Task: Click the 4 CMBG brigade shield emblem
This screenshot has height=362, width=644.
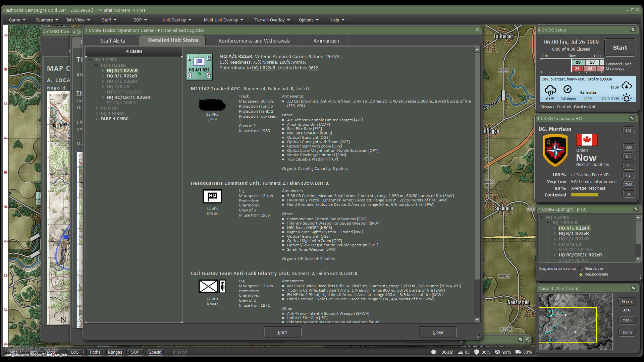Action: (555, 150)
